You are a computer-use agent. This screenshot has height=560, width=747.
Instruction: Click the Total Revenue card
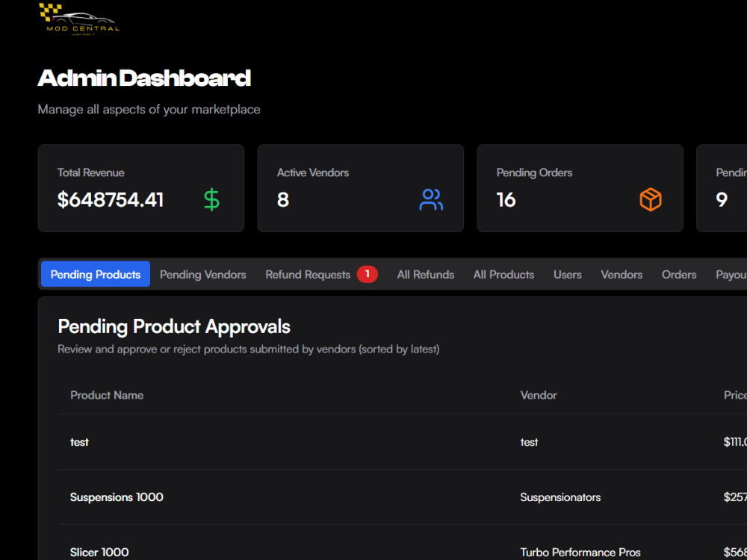(141, 188)
